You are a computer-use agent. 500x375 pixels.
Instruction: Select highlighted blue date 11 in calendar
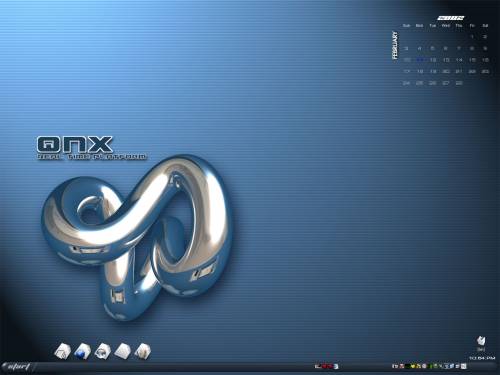420,60
